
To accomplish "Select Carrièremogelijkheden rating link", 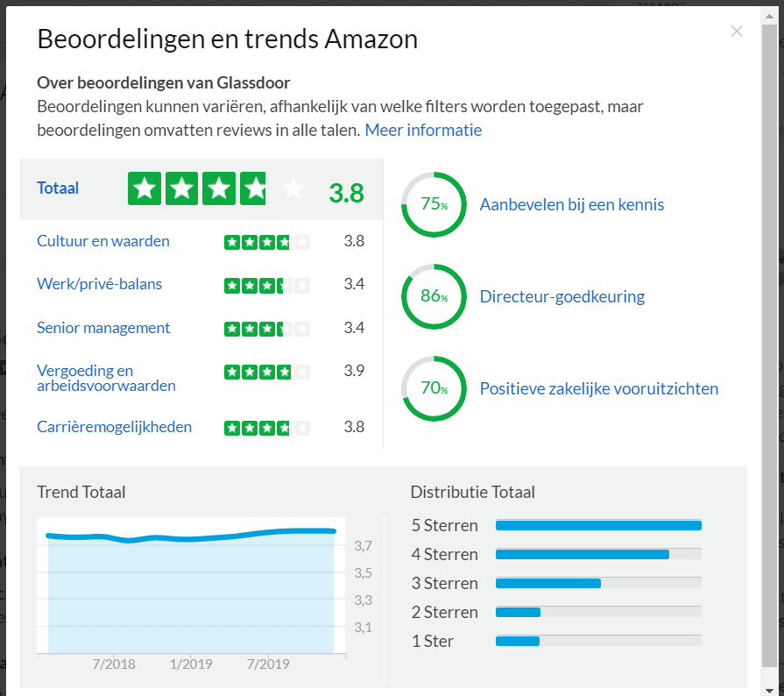I will (114, 428).
